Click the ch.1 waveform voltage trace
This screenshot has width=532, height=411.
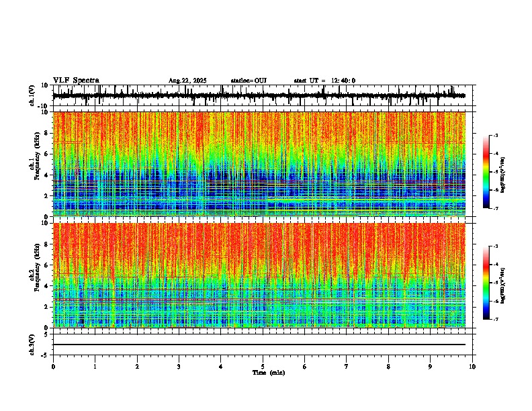tap(259, 95)
